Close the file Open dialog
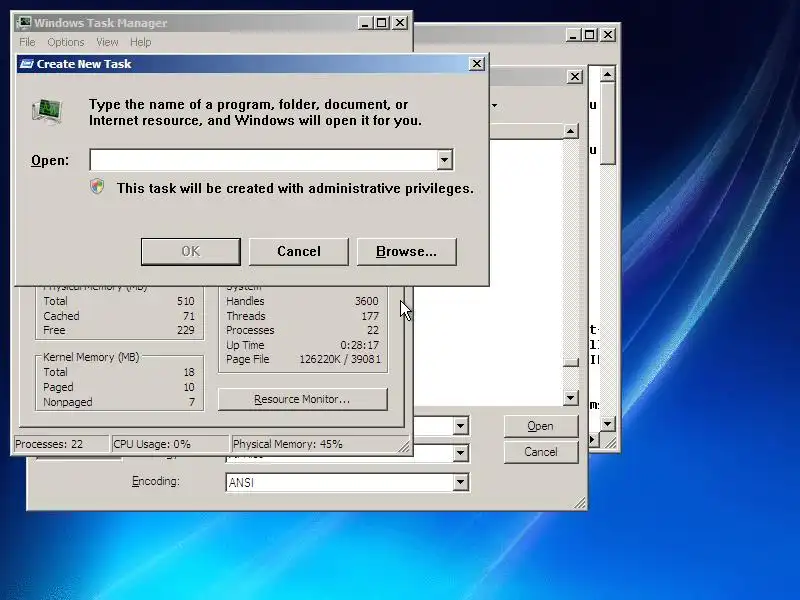 click(575, 77)
